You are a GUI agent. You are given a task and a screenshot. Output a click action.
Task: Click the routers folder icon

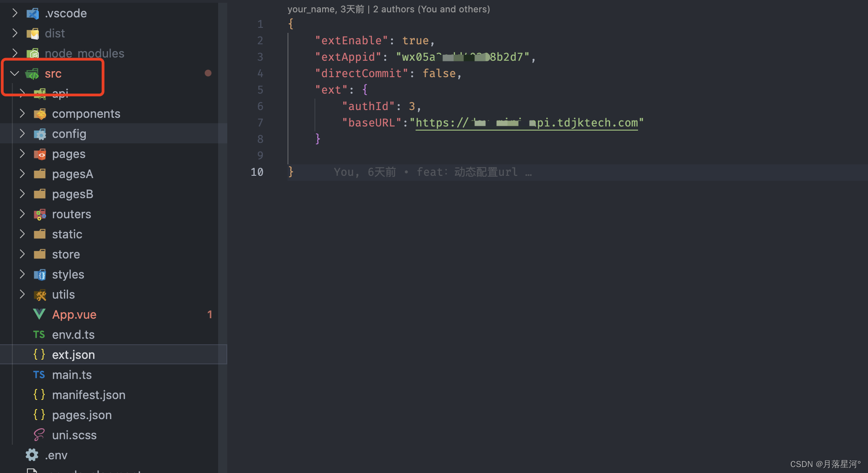pyautogui.click(x=39, y=214)
